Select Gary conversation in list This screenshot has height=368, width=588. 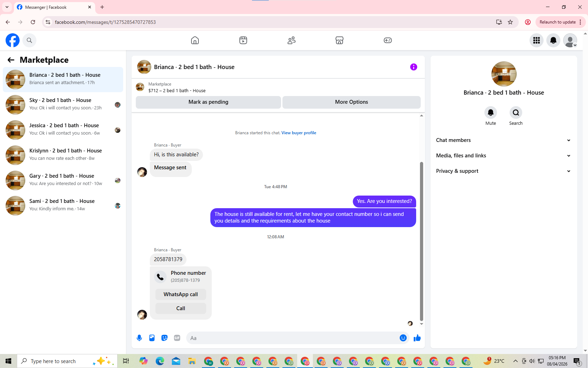tap(63, 180)
